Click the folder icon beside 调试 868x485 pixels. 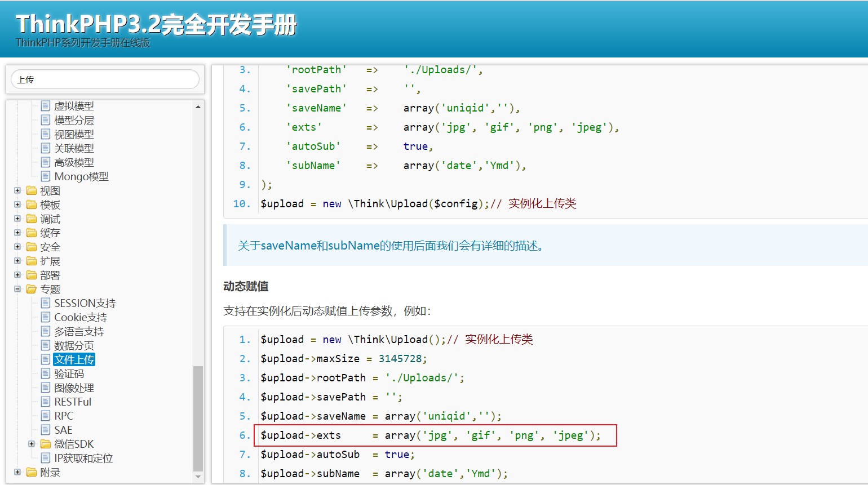pos(32,219)
